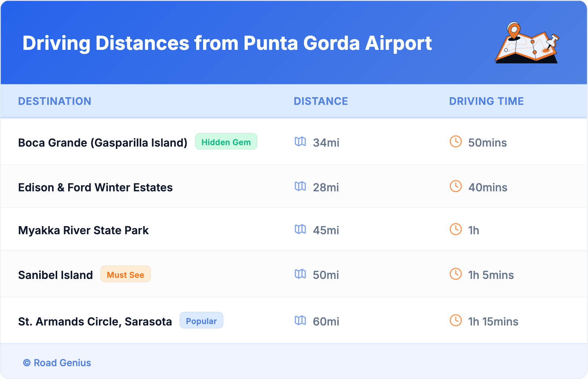Click the map icon beside 45mi
Image resolution: width=588 pixels, height=379 pixels.
pos(300,230)
